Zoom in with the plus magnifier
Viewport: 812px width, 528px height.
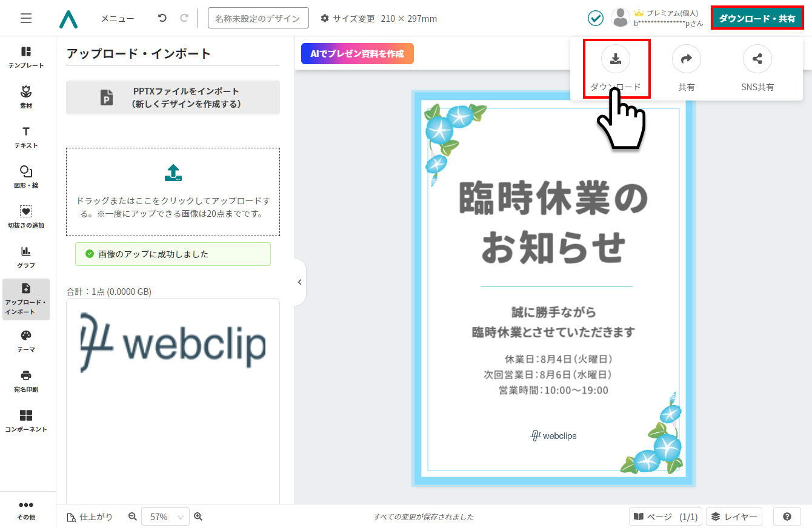tap(198, 516)
